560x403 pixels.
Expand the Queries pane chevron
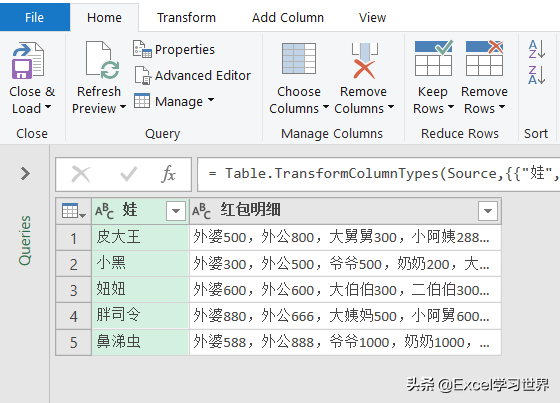[25, 174]
